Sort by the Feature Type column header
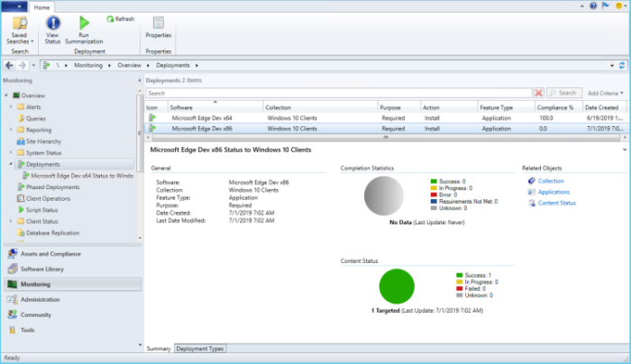 click(x=507, y=107)
